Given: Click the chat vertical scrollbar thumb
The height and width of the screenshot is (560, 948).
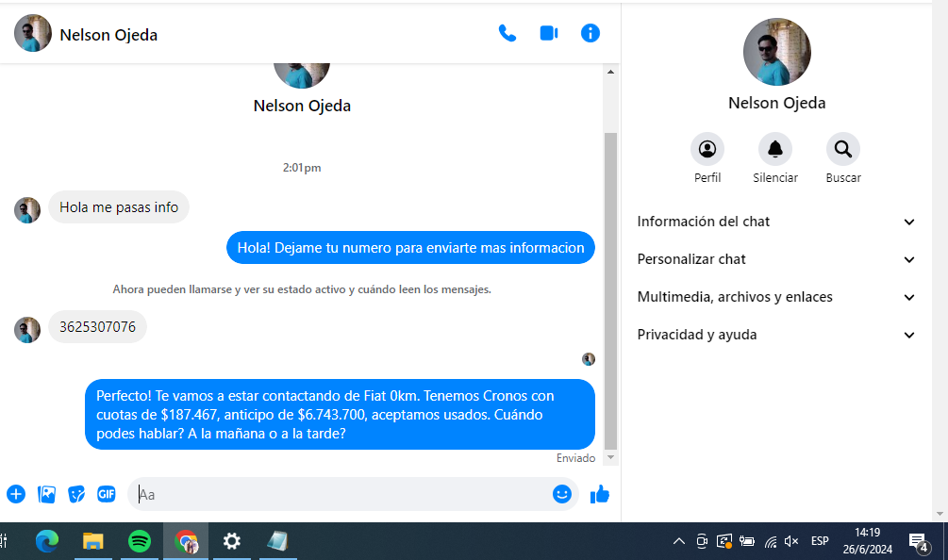Looking at the screenshot, I should click(610, 291).
